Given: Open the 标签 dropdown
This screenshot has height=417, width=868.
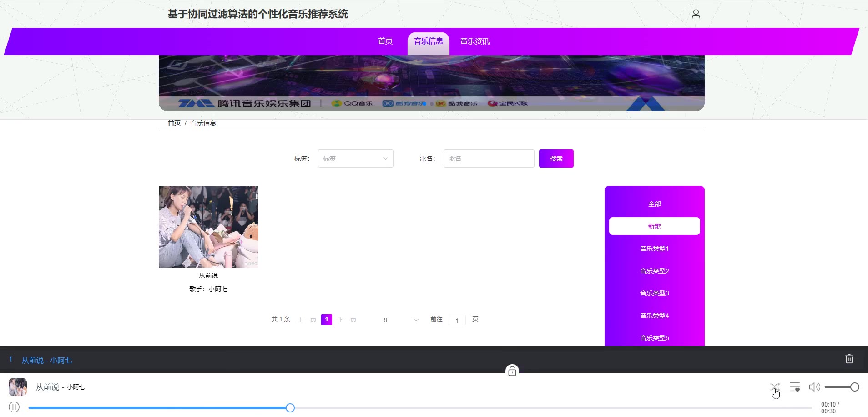Looking at the screenshot, I should click(x=355, y=158).
